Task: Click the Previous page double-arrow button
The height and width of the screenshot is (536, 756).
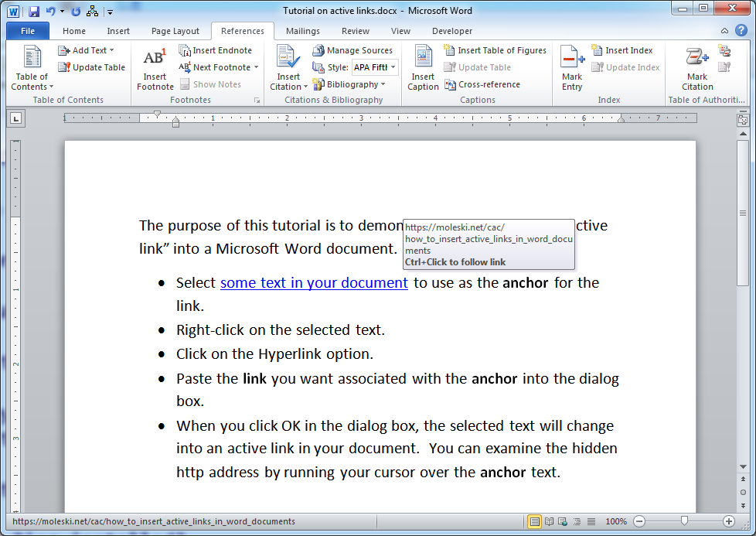Action: tap(743, 479)
